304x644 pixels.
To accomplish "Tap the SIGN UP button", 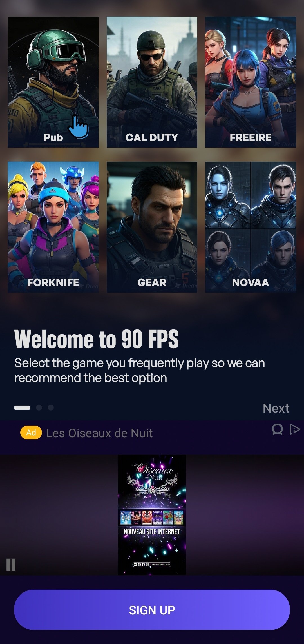I will pyautogui.click(x=152, y=610).
